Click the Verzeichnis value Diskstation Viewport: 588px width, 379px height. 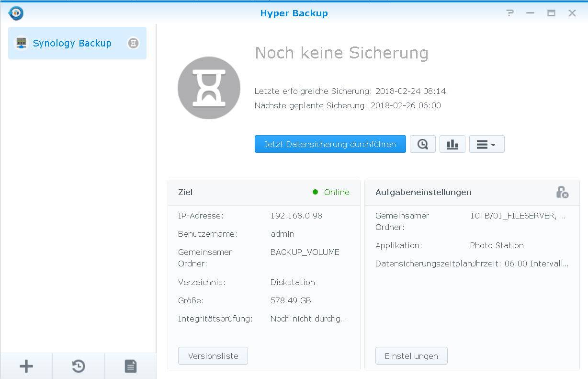click(293, 282)
